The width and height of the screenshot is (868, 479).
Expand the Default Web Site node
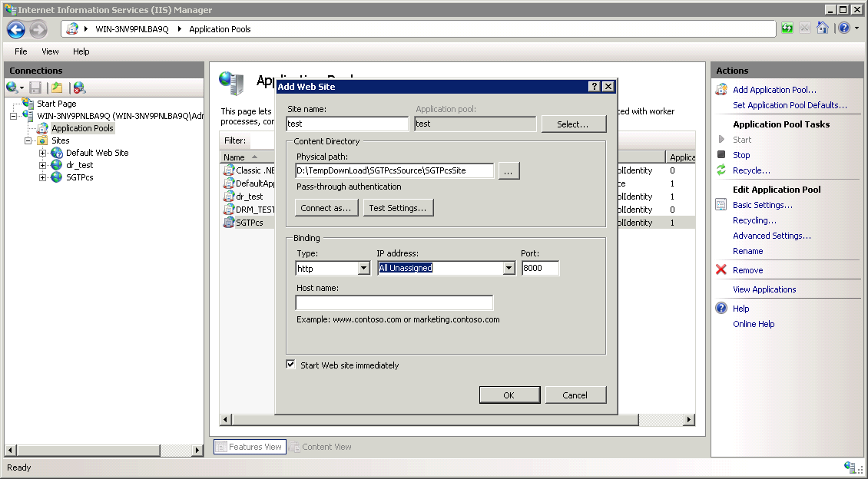click(x=42, y=153)
